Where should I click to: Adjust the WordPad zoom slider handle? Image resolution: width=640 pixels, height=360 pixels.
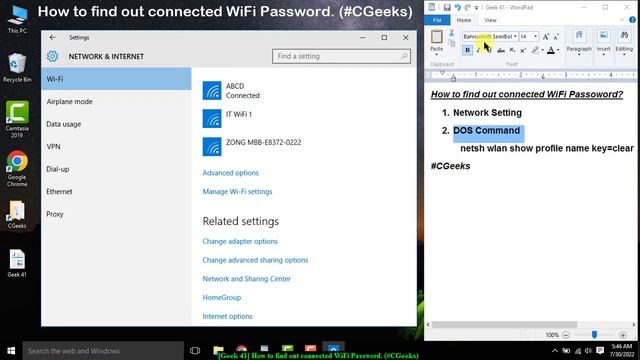tap(594, 335)
